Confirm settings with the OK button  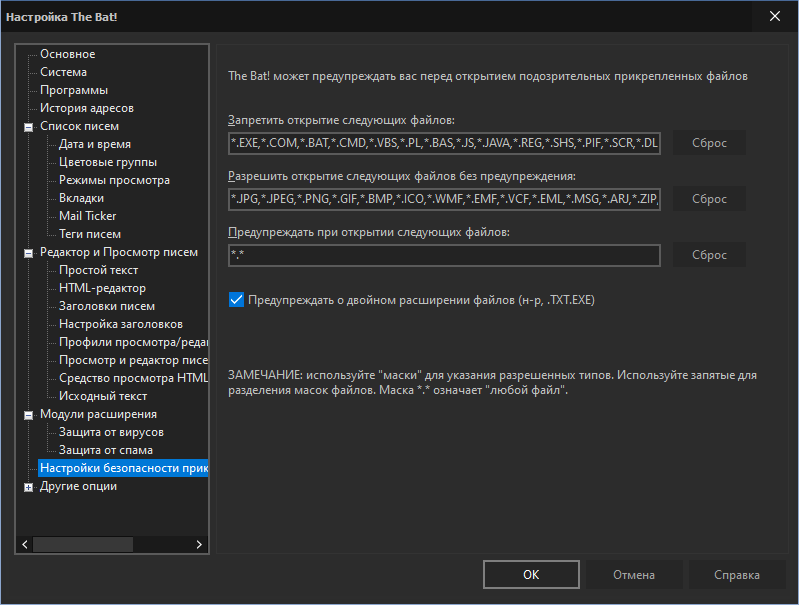531,574
